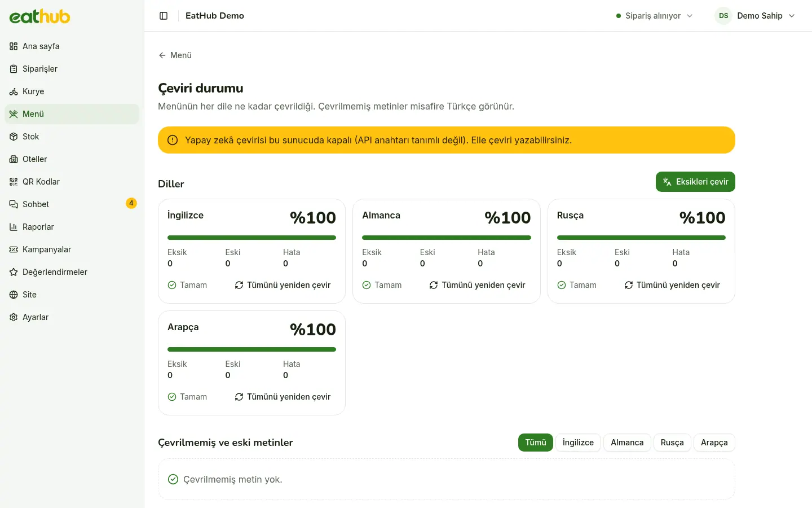
Task: Open Ayarlar gear icon
Action: tap(14, 317)
